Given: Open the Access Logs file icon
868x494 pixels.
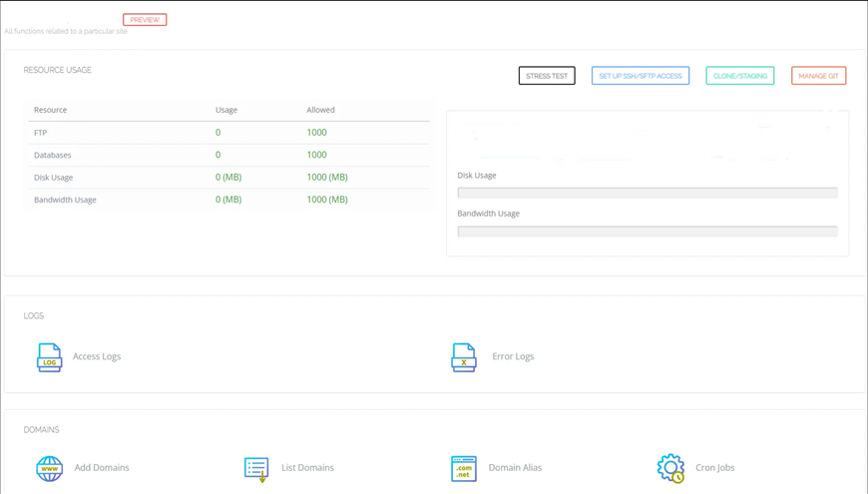Looking at the screenshot, I should point(49,357).
